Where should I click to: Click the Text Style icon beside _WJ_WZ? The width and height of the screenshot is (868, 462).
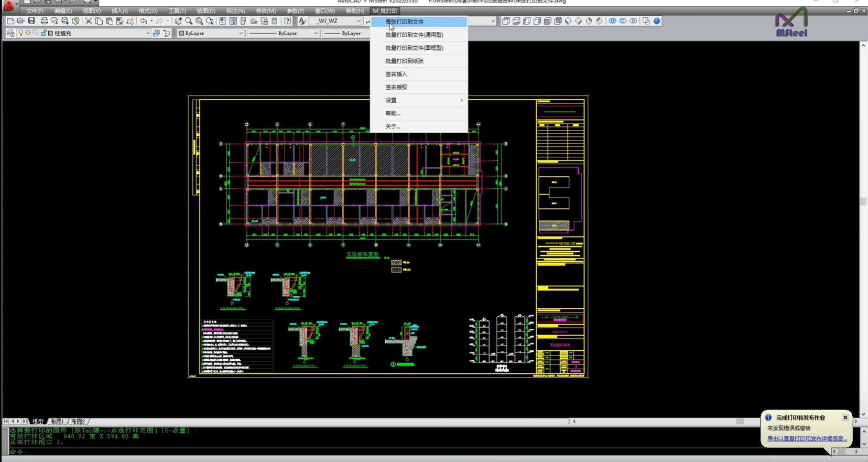coord(302,21)
